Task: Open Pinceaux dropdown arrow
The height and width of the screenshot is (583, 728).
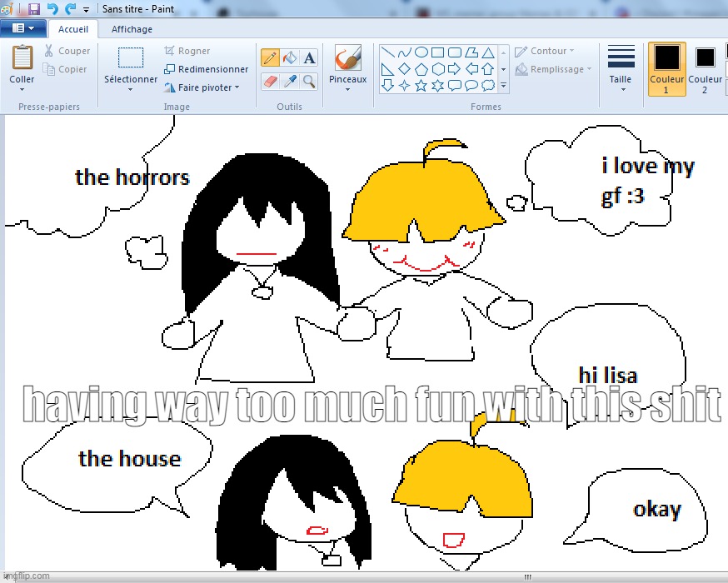Action: click(x=347, y=89)
